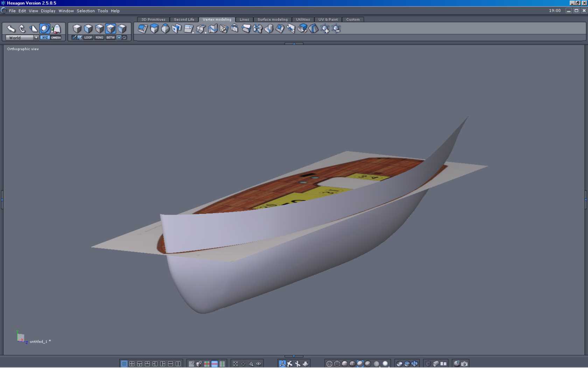Open the File menu
The height and width of the screenshot is (368, 588).
[x=12, y=11]
